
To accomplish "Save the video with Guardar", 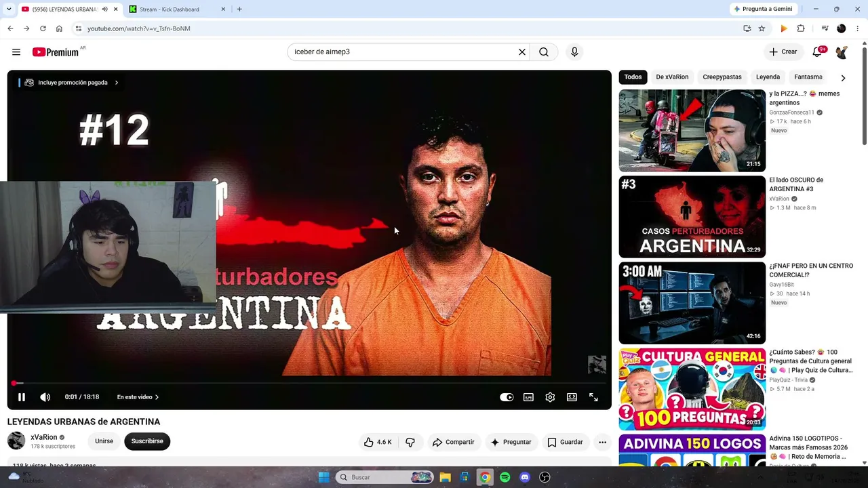I will [x=565, y=442].
